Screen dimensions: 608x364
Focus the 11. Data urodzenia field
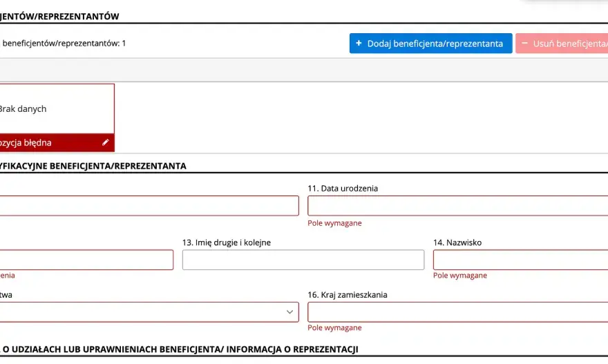point(458,206)
